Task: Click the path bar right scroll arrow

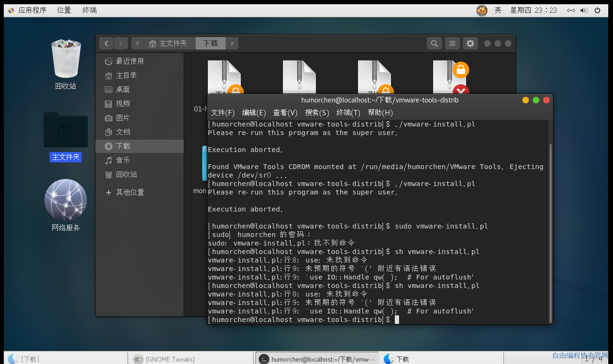Action: coord(232,43)
